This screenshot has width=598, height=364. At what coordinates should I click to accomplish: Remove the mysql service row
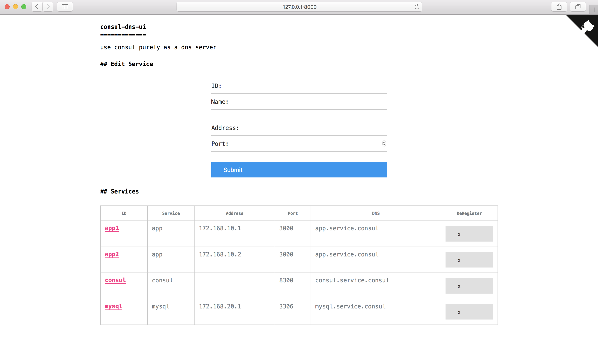click(x=469, y=312)
